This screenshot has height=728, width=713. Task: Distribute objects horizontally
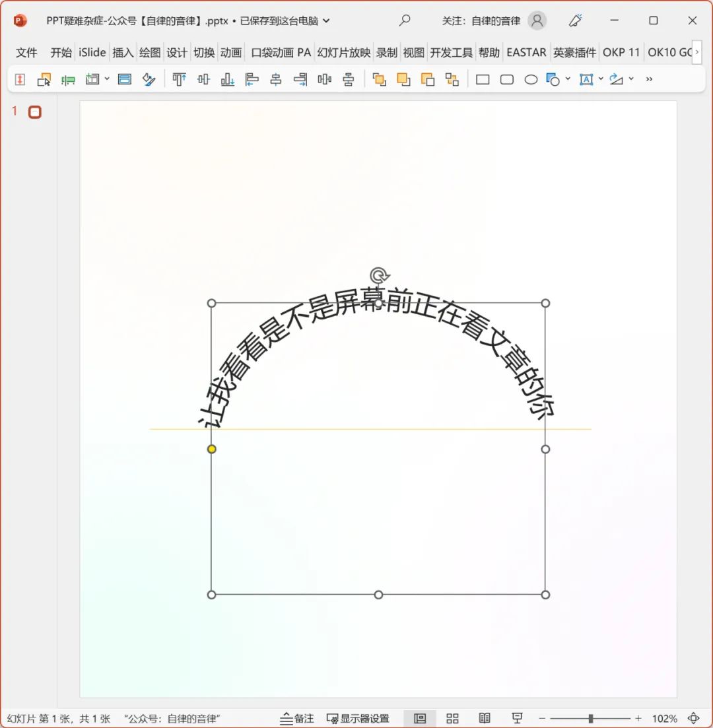(325, 79)
